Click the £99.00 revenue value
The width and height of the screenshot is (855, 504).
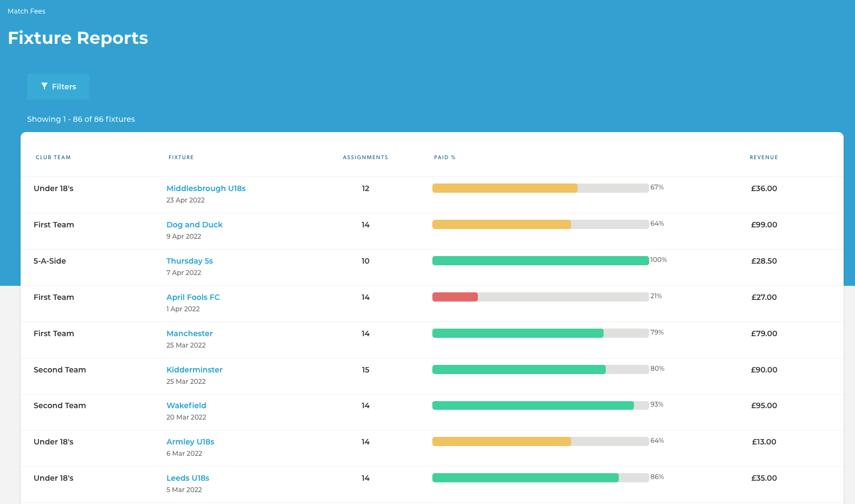764,225
